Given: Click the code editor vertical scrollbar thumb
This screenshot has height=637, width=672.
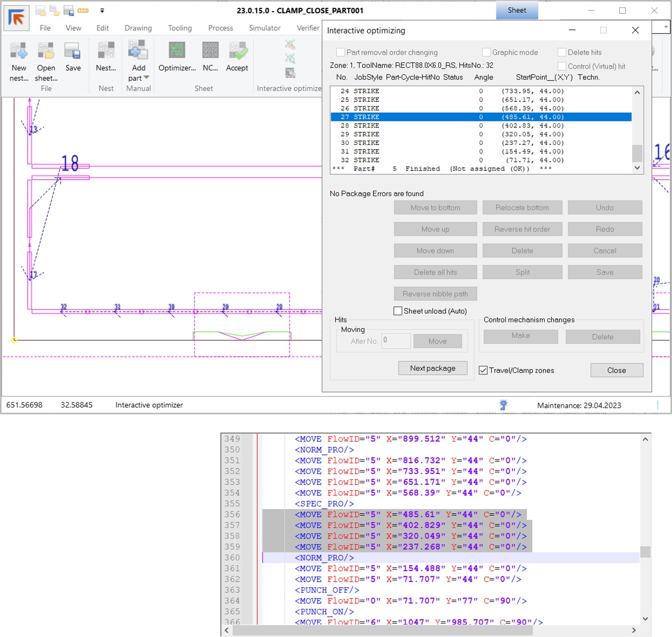Looking at the screenshot, I should click(x=645, y=552).
